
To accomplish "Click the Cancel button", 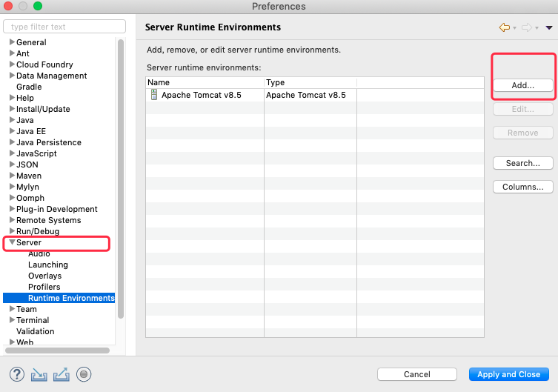I will 416,374.
